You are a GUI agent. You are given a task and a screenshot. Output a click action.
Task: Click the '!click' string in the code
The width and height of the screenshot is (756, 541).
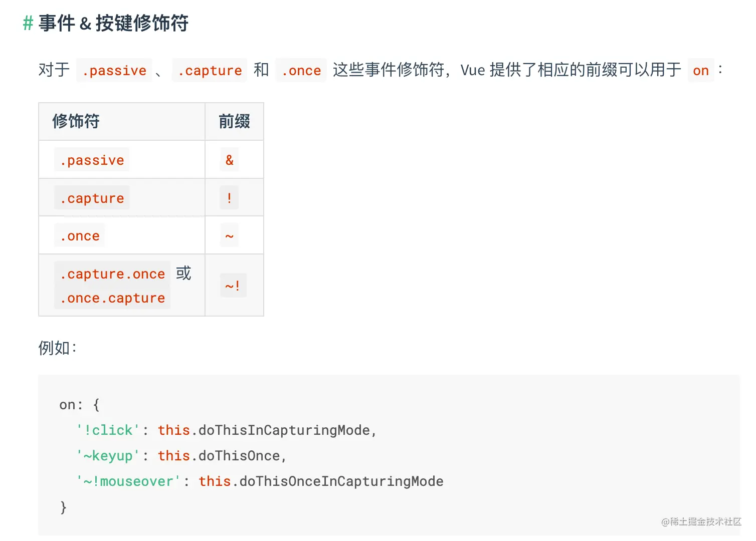(x=108, y=430)
